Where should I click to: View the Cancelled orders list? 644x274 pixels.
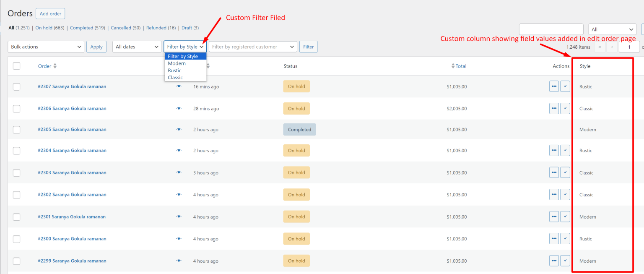pyautogui.click(x=125, y=28)
